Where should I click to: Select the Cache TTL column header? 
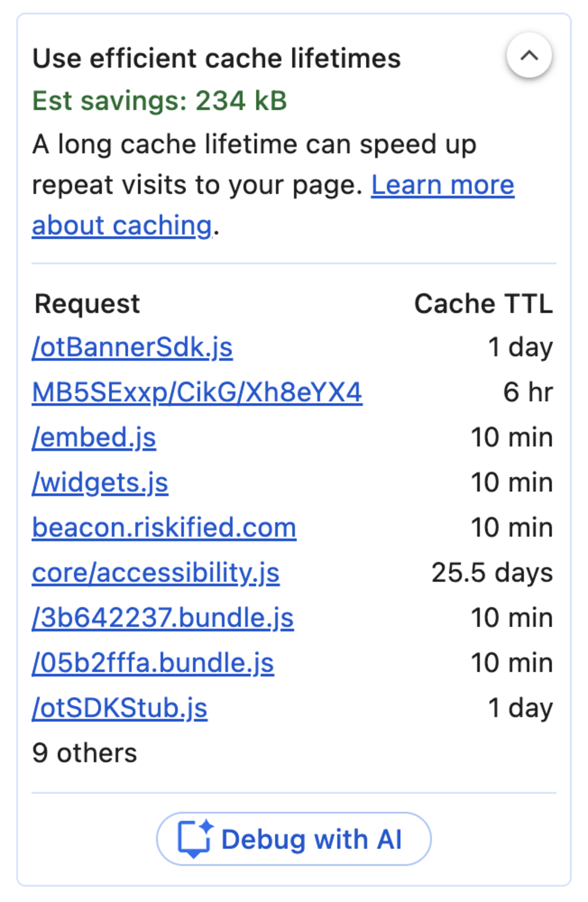click(483, 303)
